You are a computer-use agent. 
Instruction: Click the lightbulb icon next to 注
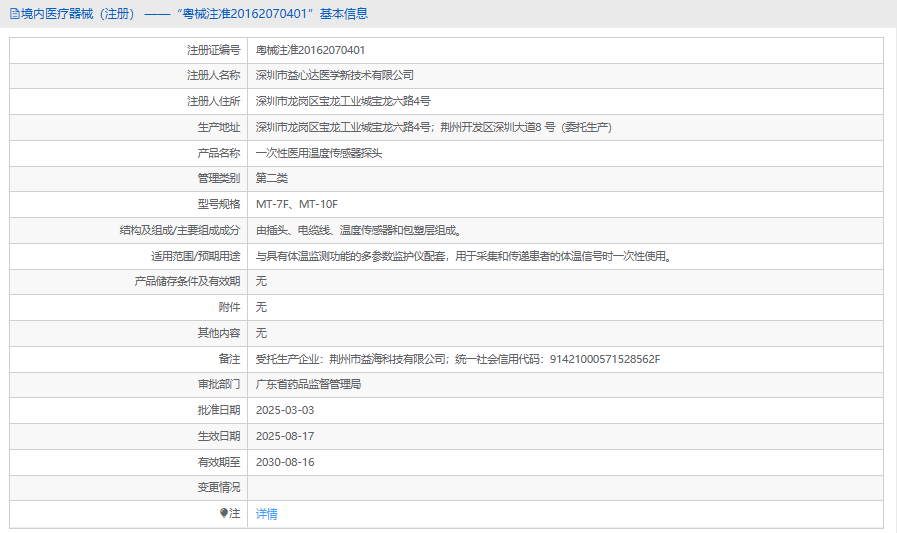(224, 513)
